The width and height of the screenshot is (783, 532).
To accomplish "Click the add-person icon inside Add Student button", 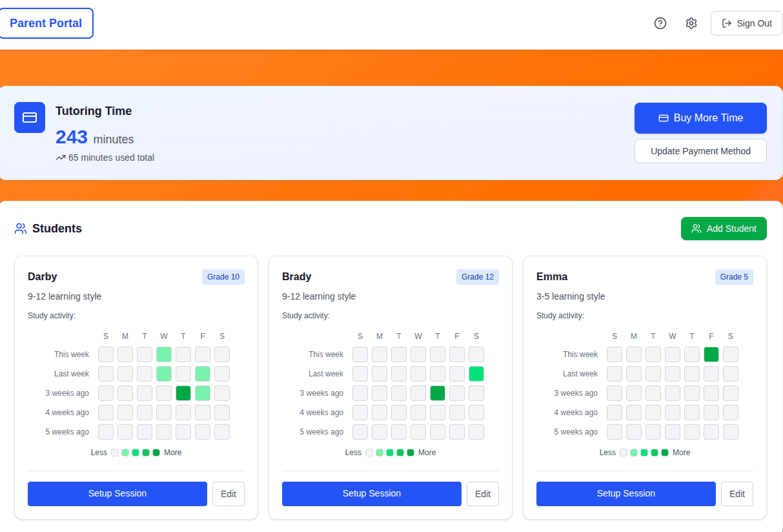I will point(696,228).
